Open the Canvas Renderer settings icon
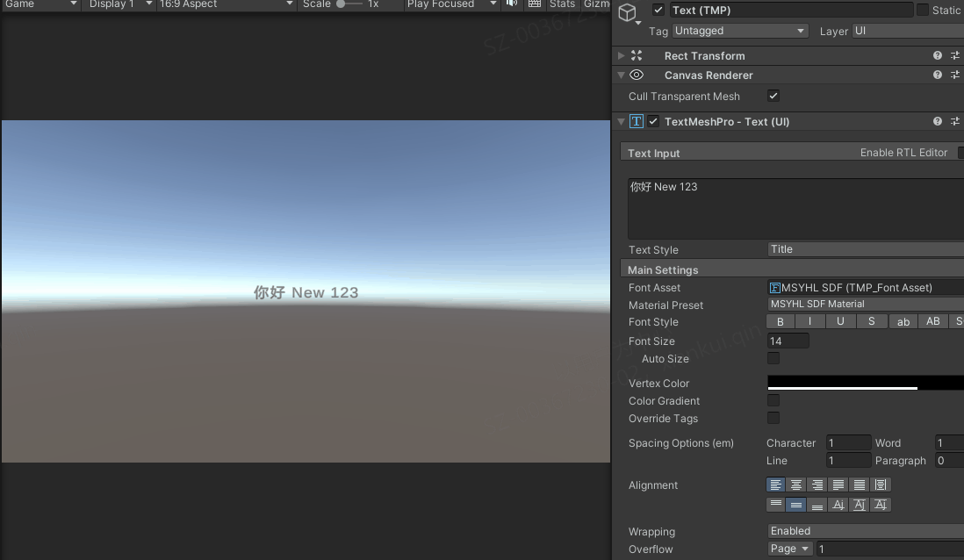 [955, 75]
